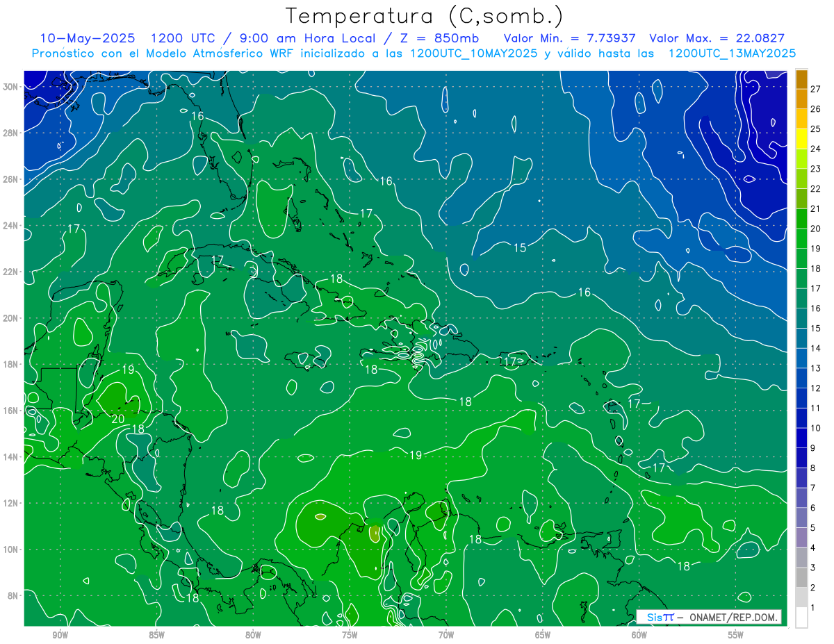Image resolution: width=834 pixels, height=644 pixels.
Task: Click the '20' isotherm label over Honduras
Action: pos(118,418)
